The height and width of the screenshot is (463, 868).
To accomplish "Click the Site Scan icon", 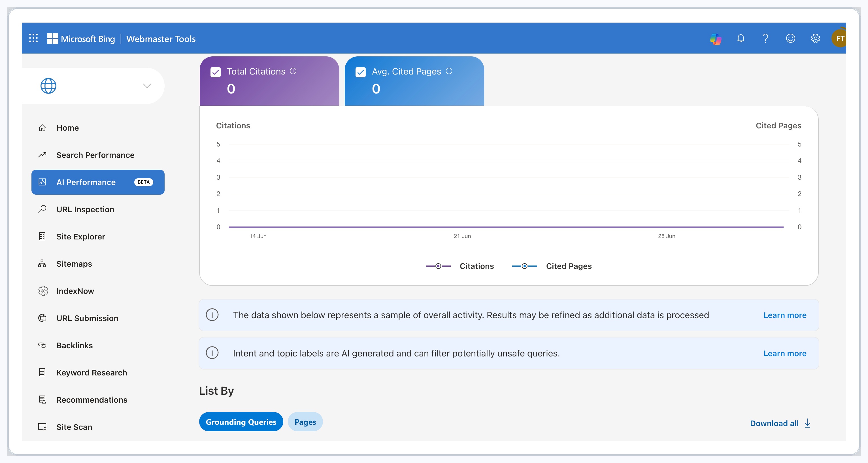I will coord(42,427).
